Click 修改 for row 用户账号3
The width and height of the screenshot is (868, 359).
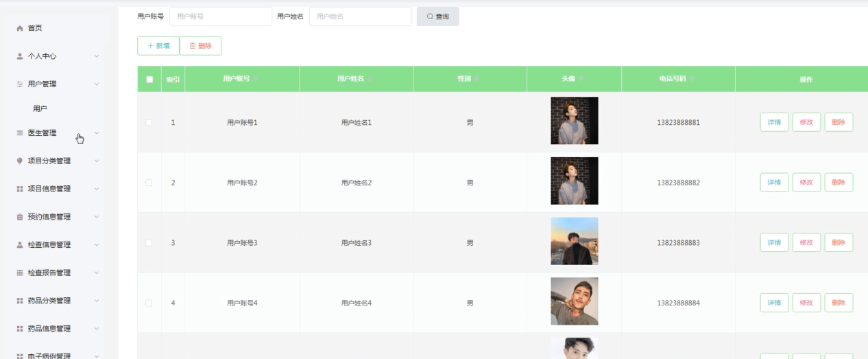tap(806, 243)
